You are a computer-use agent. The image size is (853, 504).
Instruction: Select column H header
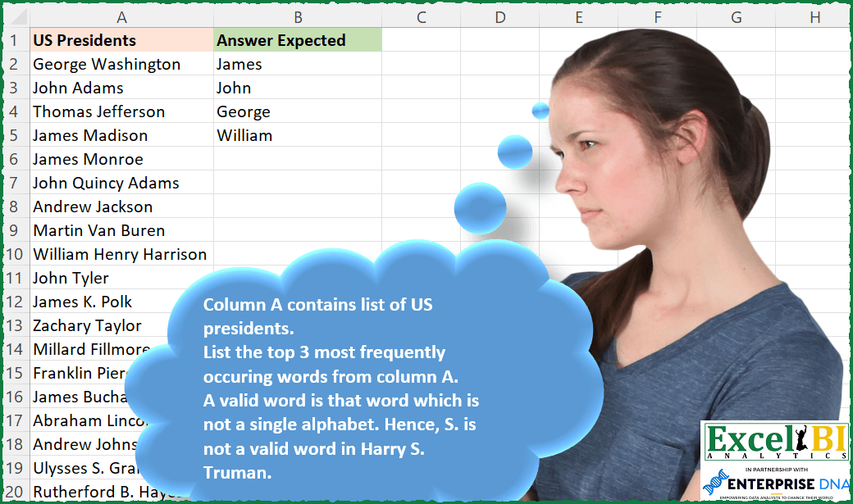click(x=814, y=17)
